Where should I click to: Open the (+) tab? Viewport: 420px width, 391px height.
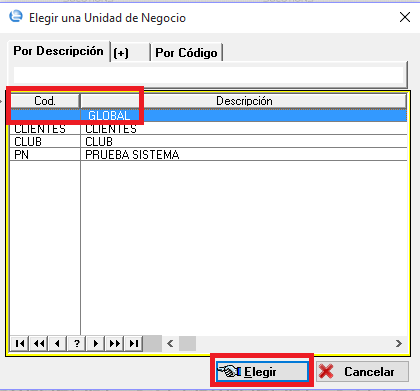click(x=130, y=53)
